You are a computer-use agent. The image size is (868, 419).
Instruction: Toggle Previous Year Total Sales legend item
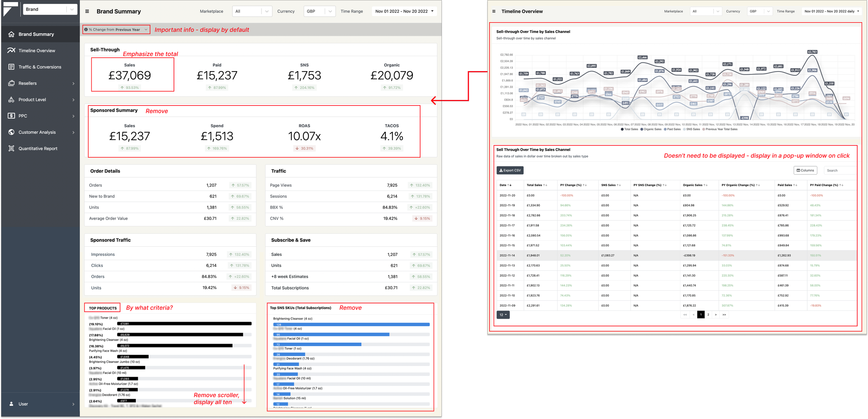720,129
